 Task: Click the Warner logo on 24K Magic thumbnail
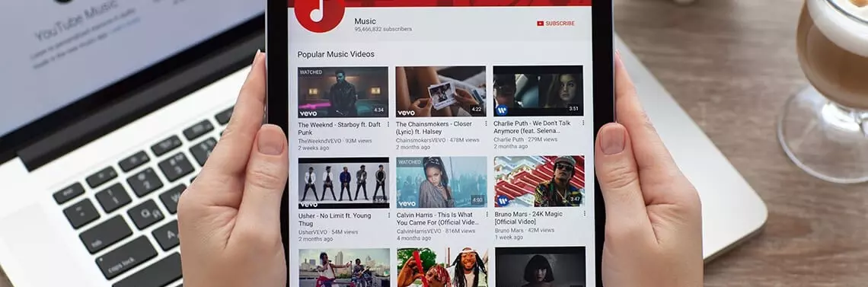coord(503,200)
